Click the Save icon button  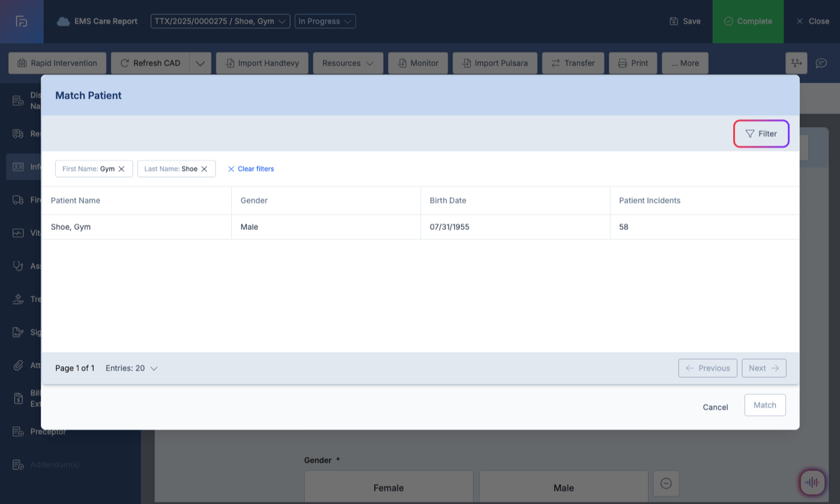[x=685, y=21]
